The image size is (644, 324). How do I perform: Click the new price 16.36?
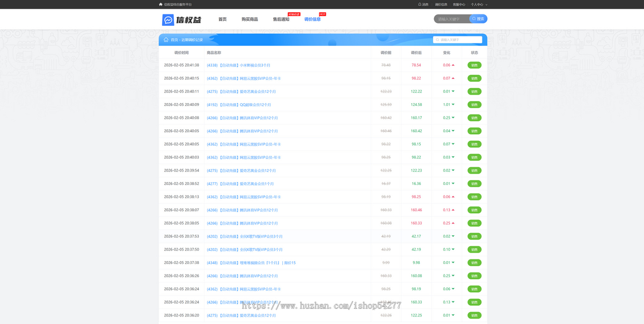pos(416,184)
